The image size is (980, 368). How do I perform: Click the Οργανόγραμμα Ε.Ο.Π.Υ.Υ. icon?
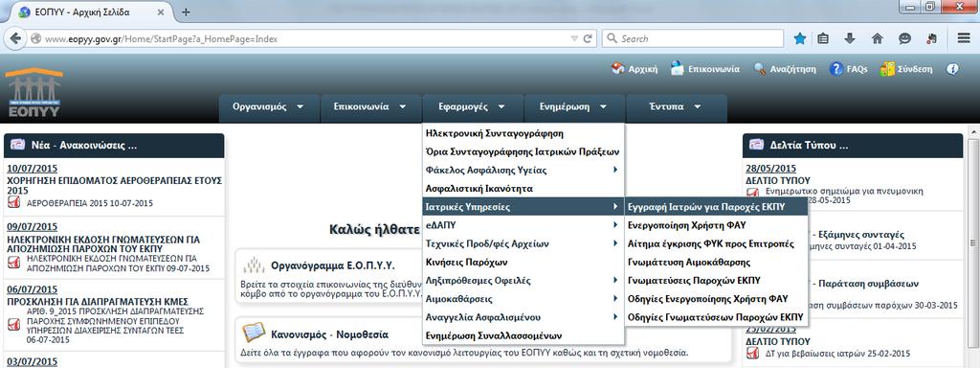[254, 264]
